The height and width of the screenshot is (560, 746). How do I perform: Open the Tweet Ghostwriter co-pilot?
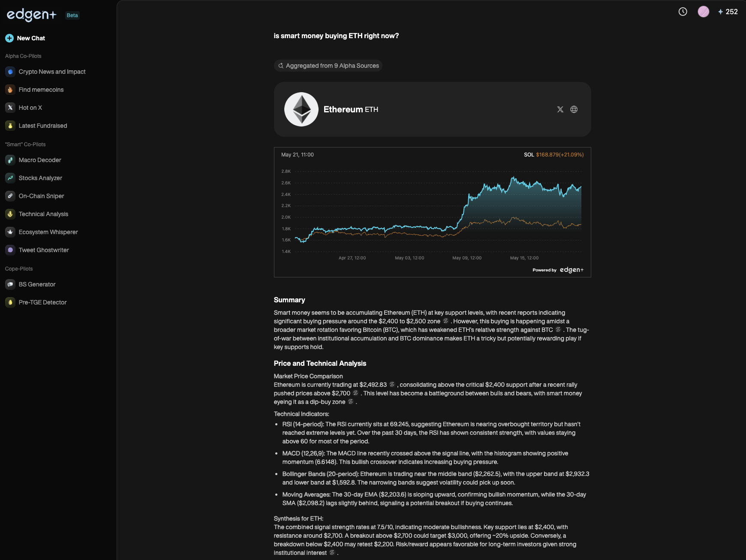(44, 250)
